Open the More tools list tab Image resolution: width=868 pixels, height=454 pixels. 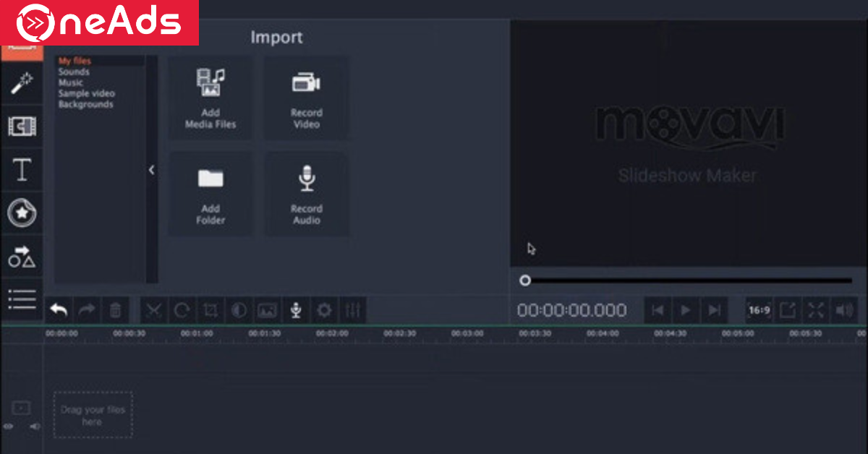click(x=22, y=298)
